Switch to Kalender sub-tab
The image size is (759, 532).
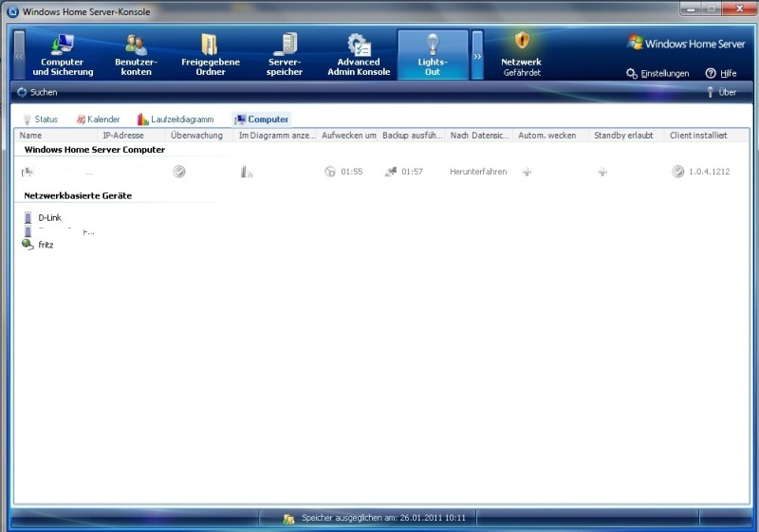point(98,119)
